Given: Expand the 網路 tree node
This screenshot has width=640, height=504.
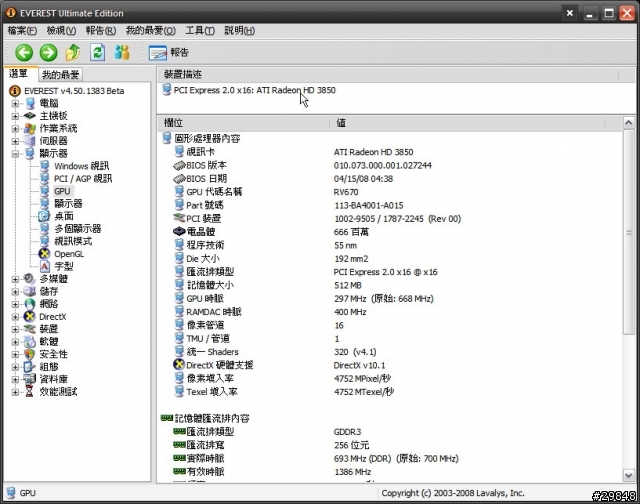Looking at the screenshot, I should tap(15, 304).
